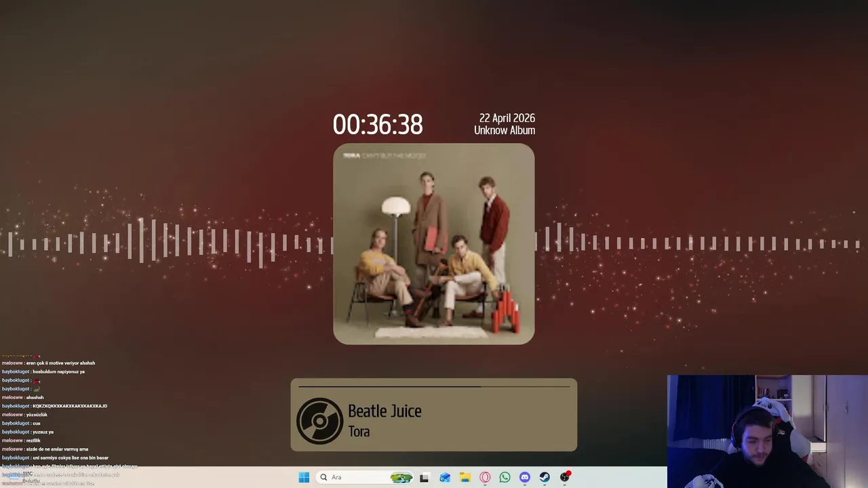The width and height of the screenshot is (868, 488).
Task: Click the song title "Beatle Juice"
Action: click(x=384, y=411)
